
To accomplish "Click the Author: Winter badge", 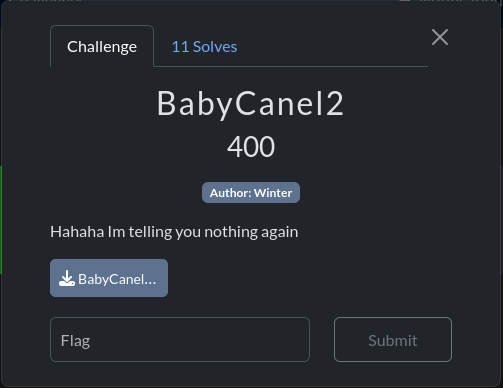I will coord(251,193).
